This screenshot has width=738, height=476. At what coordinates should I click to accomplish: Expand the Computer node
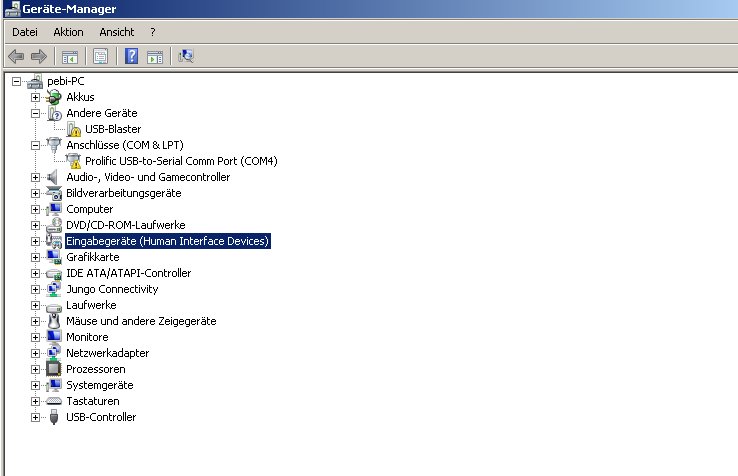(35, 210)
